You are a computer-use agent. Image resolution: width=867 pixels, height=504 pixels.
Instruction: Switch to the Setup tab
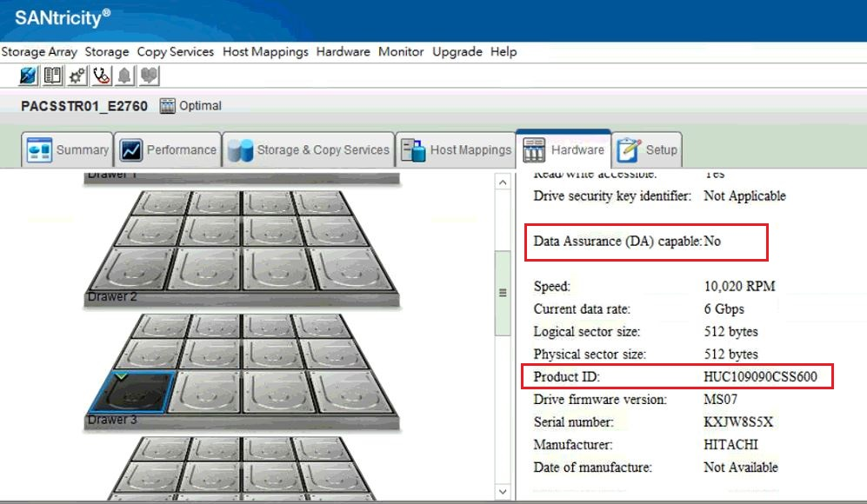648,149
